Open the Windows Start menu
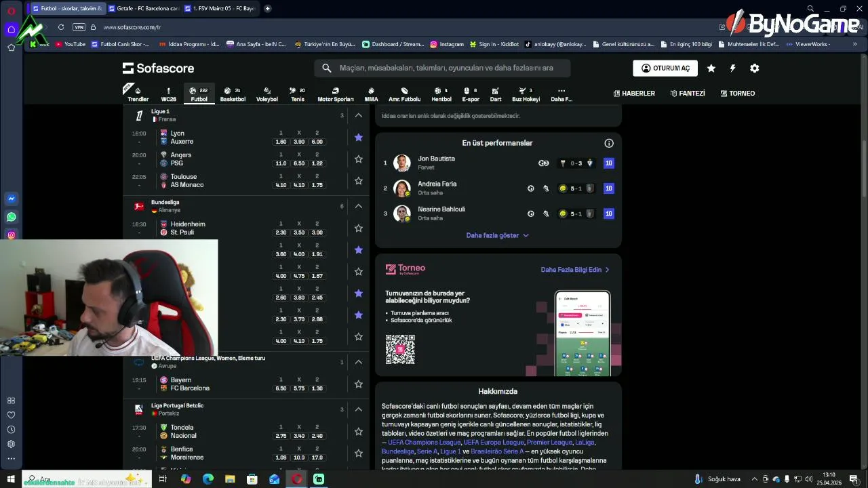Image resolution: width=868 pixels, height=488 pixels. coord(11,479)
